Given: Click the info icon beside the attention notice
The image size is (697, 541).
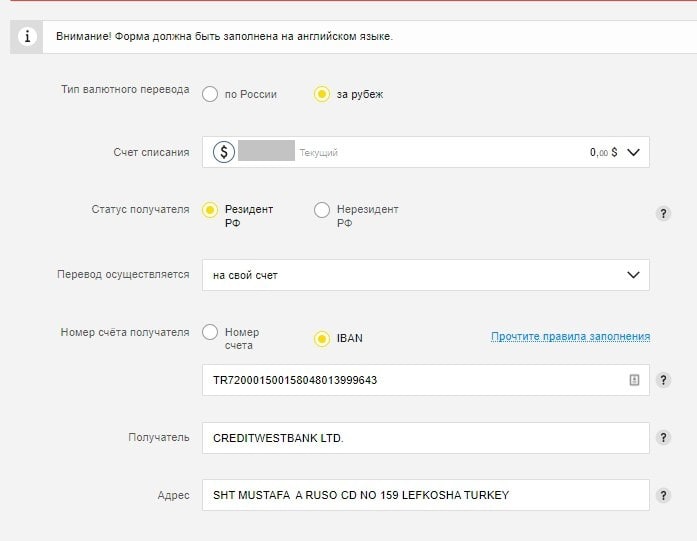Looking at the screenshot, I should (28, 37).
